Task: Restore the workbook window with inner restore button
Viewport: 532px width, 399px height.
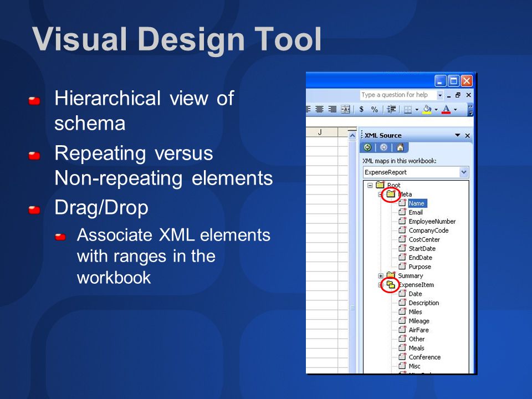Action: pos(458,95)
